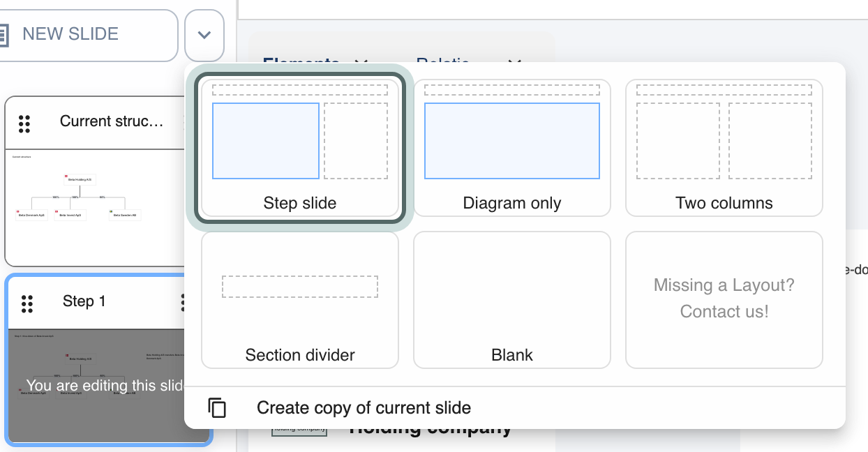868x452 pixels.
Task: Choose the Diagram only layout
Action: point(512,147)
